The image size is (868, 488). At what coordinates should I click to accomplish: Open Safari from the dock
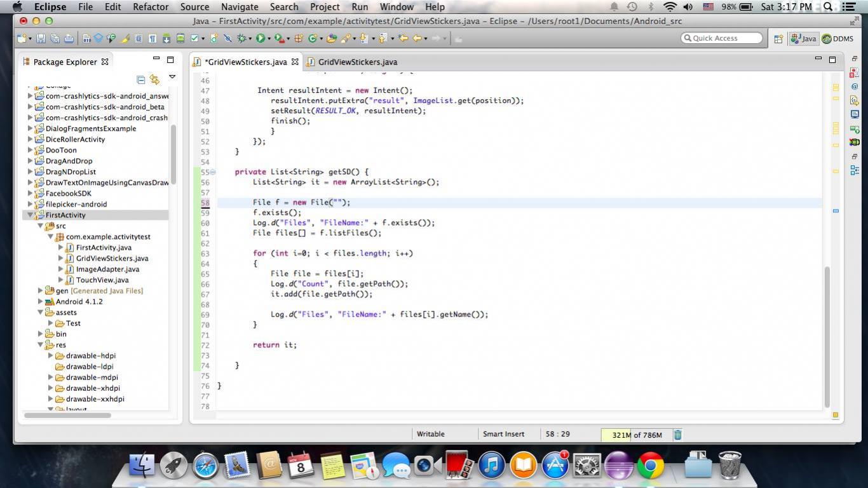(206, 466)
